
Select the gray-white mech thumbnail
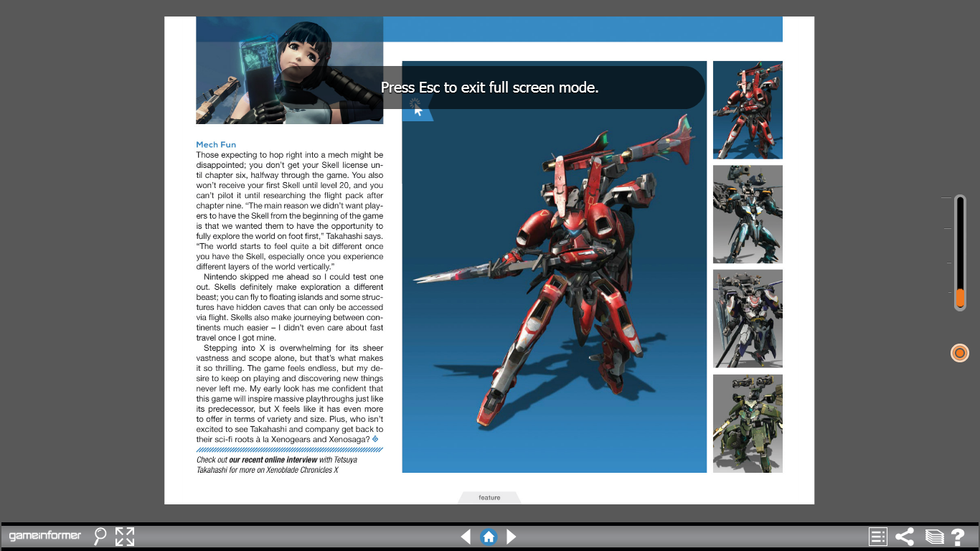point(748,319)
